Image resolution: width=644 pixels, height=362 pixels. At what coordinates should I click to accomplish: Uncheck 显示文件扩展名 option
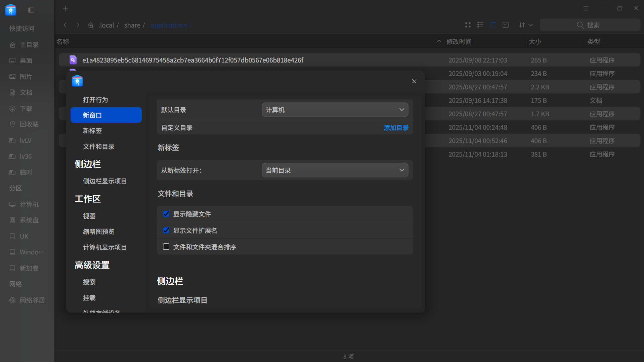(166, 230)
